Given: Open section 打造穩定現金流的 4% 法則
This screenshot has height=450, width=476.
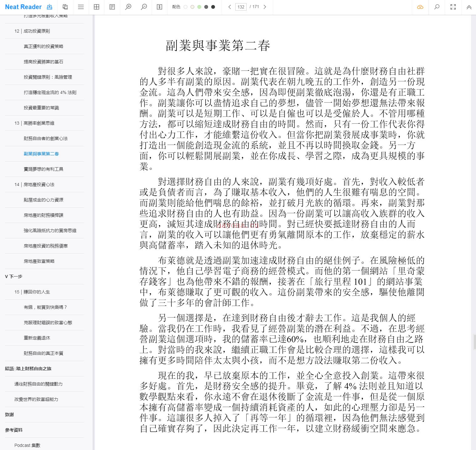Looking at the screenshot, I should [x=50, y=92].
